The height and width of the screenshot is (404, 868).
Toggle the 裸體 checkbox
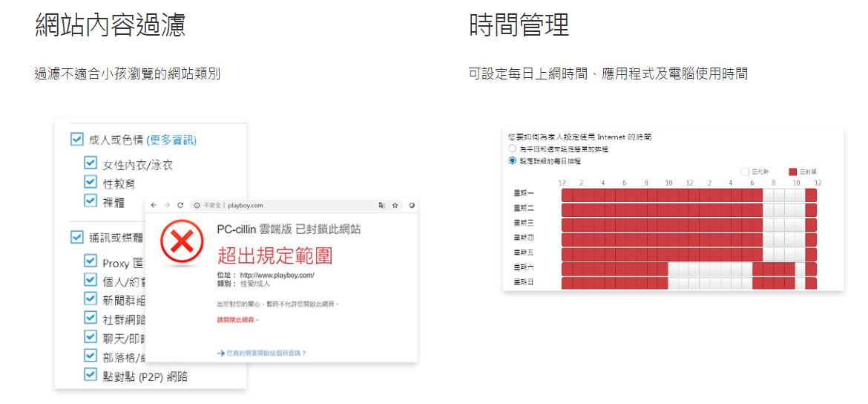pos(91,200)
